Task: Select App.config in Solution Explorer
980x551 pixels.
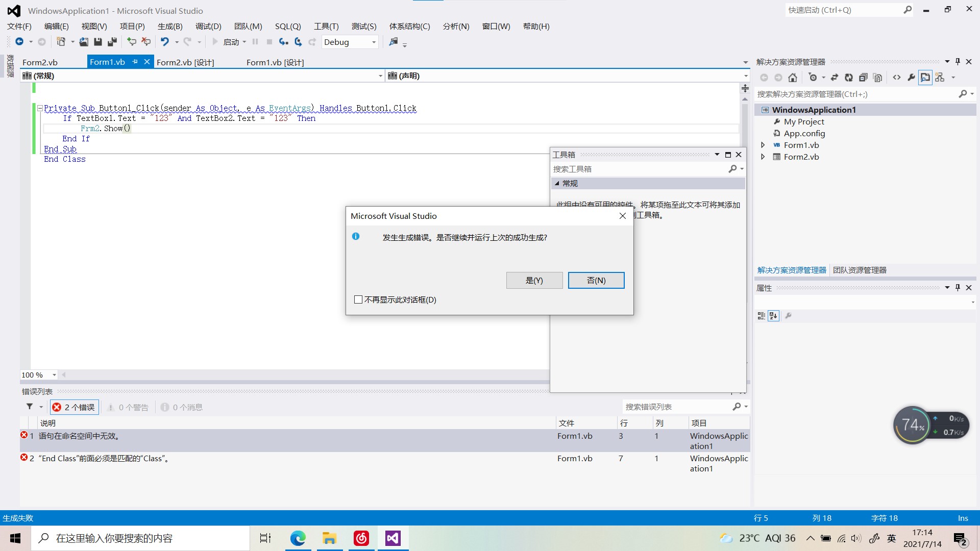Action: [x=804, y=134]
